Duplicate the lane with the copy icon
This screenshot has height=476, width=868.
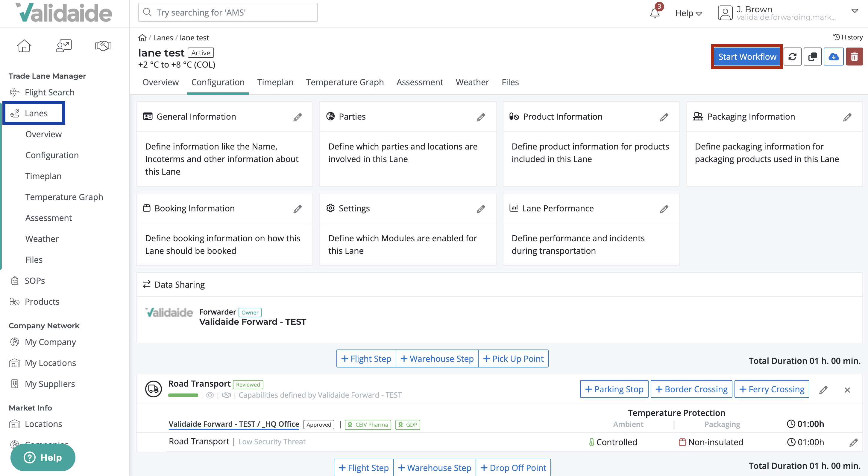[x=812, y=57]
